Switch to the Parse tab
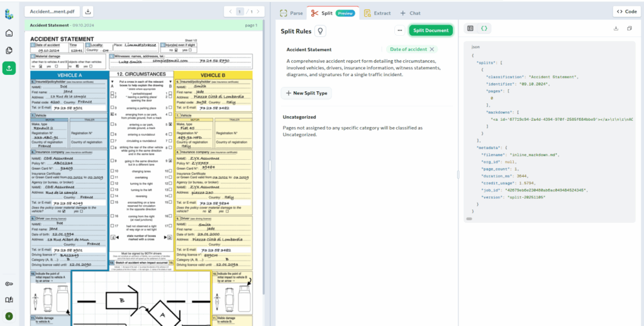644x326 pixels. tap(291, 13)
